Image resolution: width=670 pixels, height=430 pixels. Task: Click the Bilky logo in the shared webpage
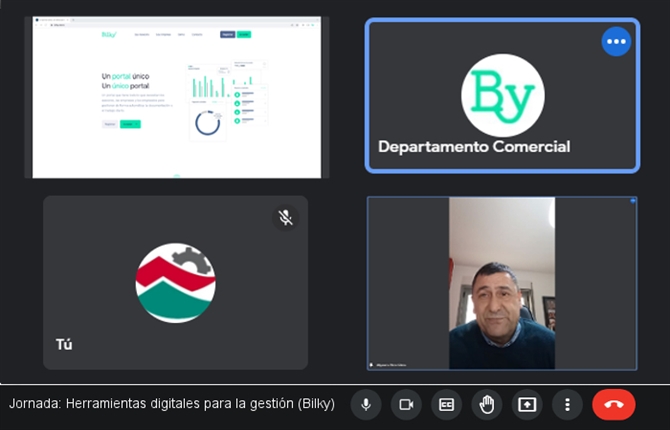tap(109, 35)
